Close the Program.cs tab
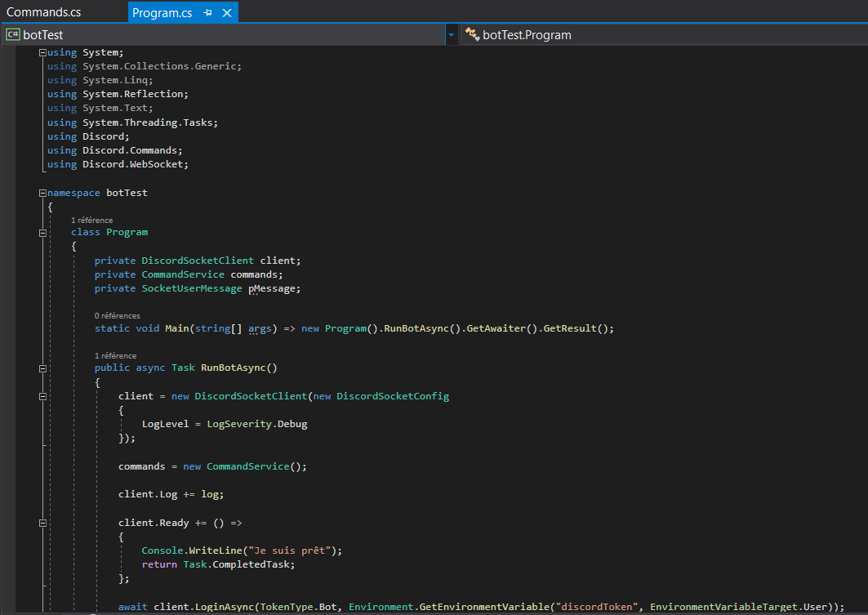Image resolution: width=868 pixels, height=615 pixels. tap(226, 13)
